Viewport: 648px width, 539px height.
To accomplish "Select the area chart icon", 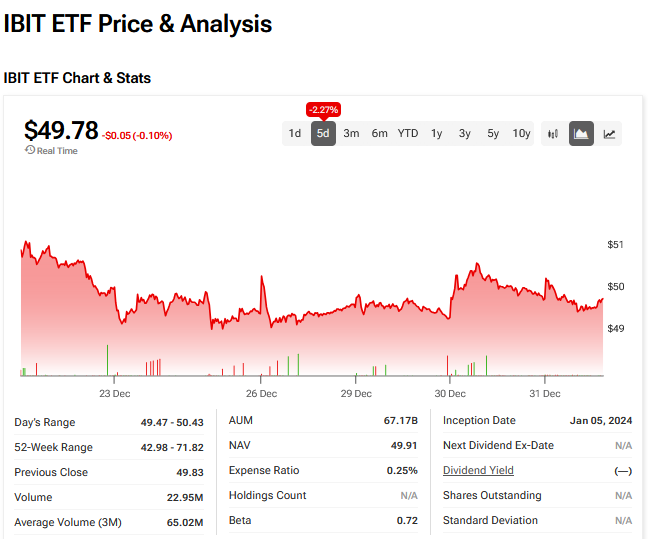I will tap(581, 133).
